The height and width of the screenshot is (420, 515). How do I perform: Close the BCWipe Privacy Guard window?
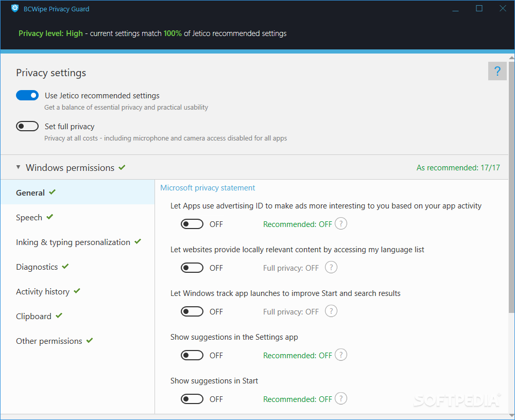[503, 9]
